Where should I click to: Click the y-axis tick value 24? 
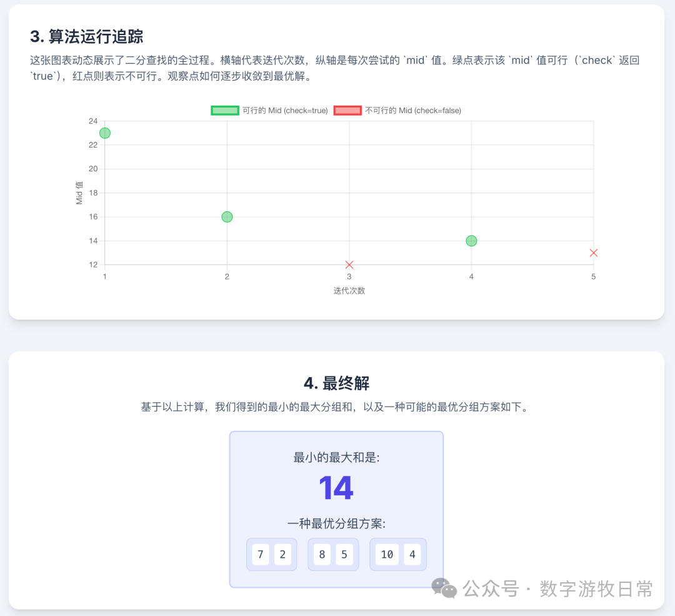click(x=92, y=120)
